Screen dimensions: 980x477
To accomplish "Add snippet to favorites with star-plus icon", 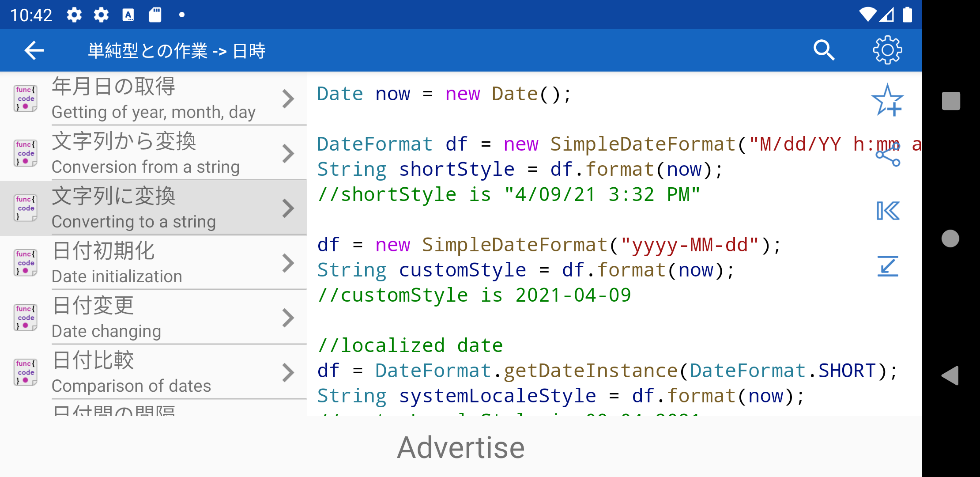I will [x=887, y=100].
